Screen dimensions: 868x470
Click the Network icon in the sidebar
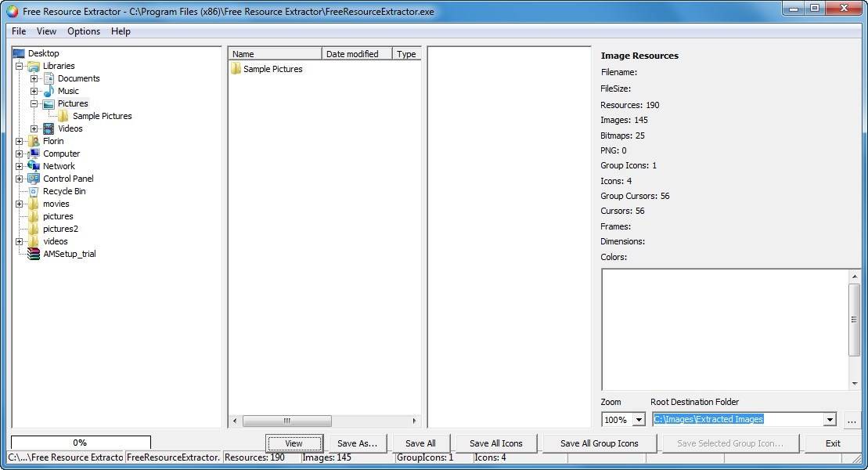pyautogui.click(x=33, y=166)
